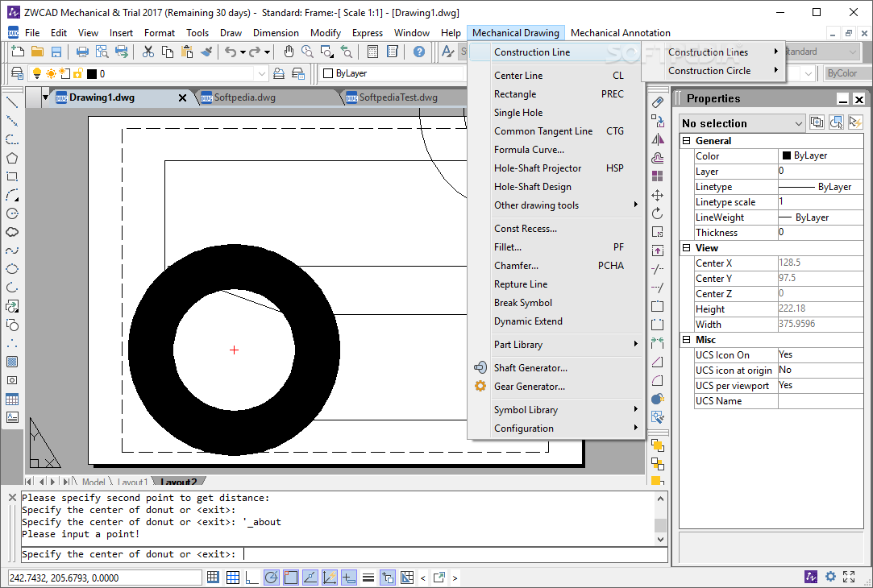This screenshot has width=873, height=588.
Task: Toggle Dynamic Input in the status bar
Action: coord(349,578)
